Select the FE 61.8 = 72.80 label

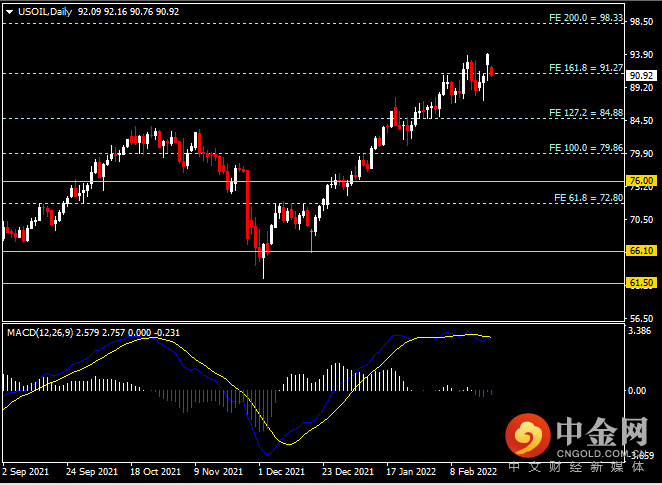pyautogui.click(x=588, y=198)
